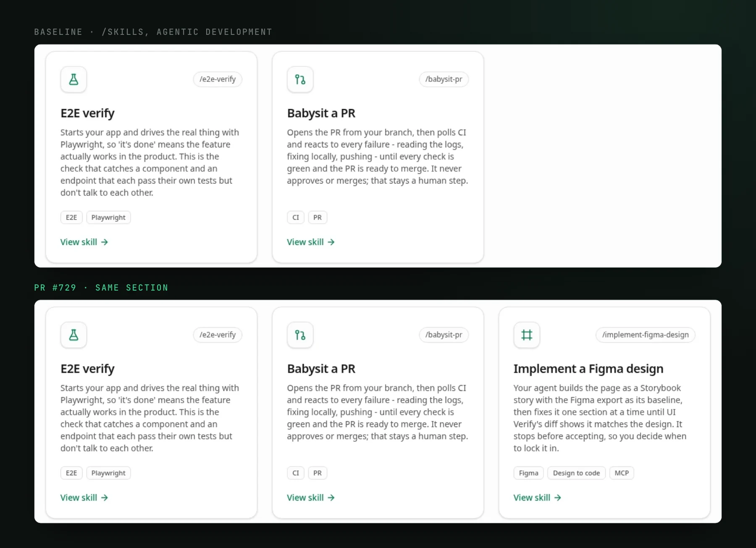Click the pull-request icon in the PR #729 Babysit a PR card
The height and width of the screenshot is (548, 756).
(x=300, y=335)
